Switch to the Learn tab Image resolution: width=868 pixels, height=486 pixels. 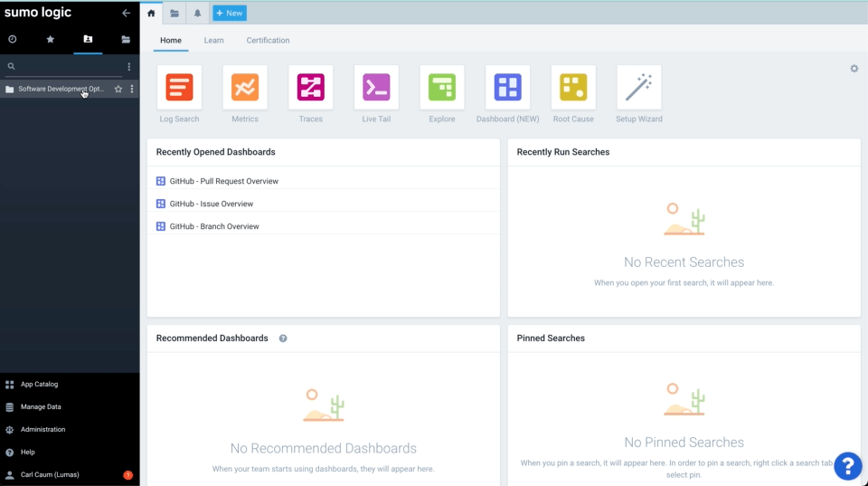coord(213,41)
